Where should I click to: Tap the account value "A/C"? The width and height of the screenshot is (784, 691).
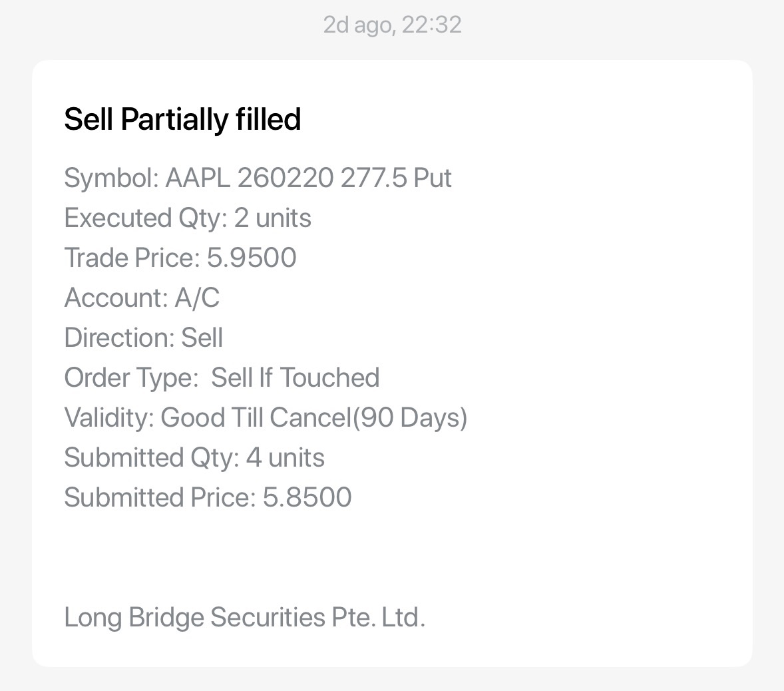coord(197,298)
